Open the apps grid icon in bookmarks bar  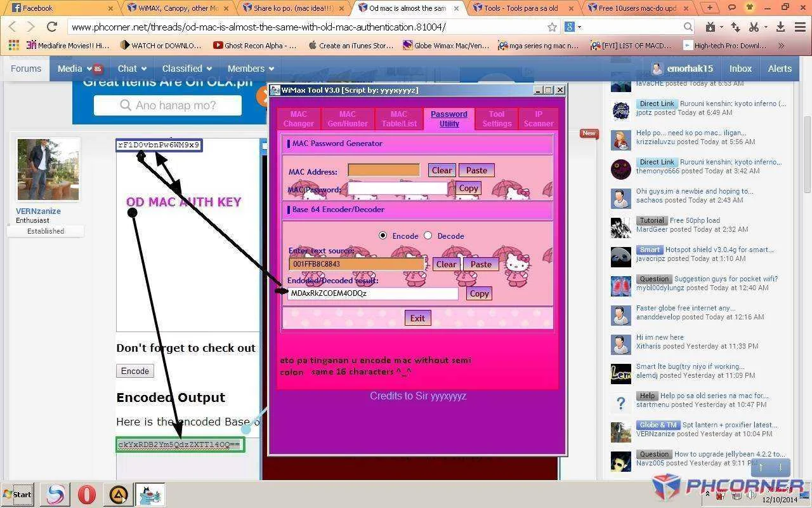(x=13, y=46)
